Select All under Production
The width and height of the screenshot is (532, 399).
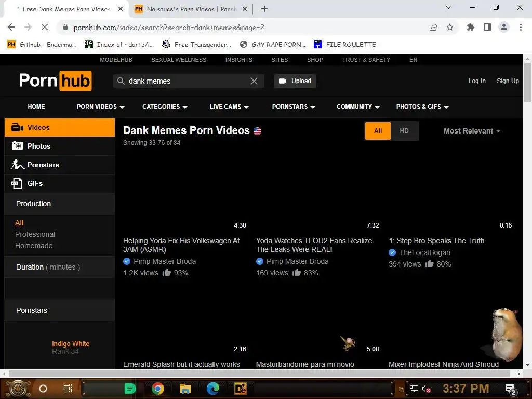19,223
